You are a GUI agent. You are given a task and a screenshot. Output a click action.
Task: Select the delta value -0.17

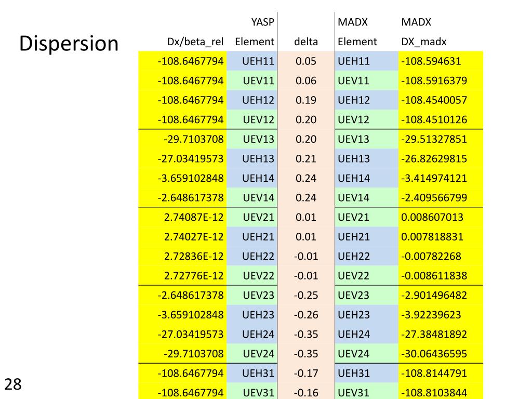[x=306, y=373]
